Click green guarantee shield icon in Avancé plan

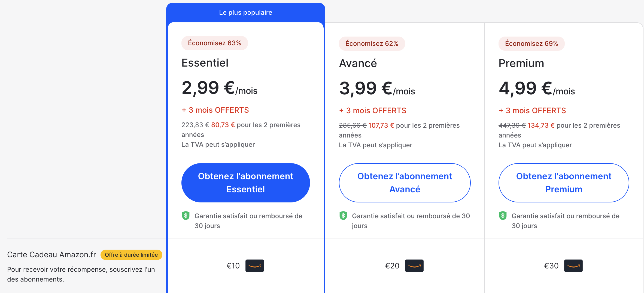pos(343,216)
